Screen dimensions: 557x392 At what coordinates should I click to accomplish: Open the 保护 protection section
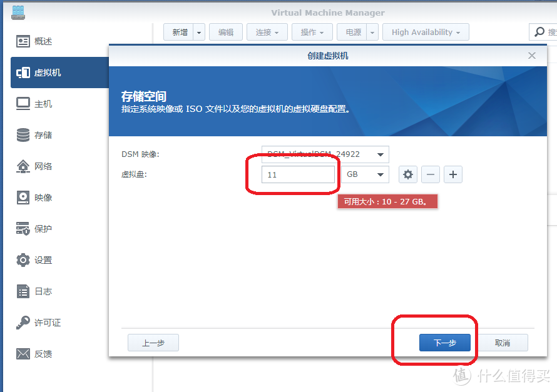click(x=34, y=229)
